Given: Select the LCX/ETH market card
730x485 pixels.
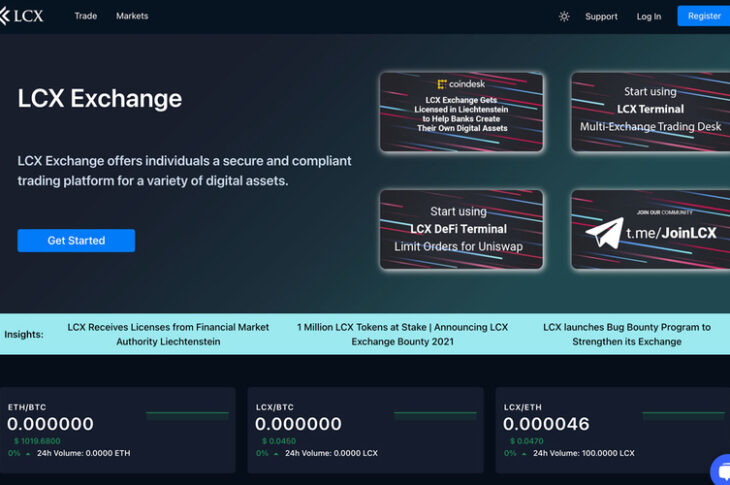Looking at the screenshot, I should 613,430.
